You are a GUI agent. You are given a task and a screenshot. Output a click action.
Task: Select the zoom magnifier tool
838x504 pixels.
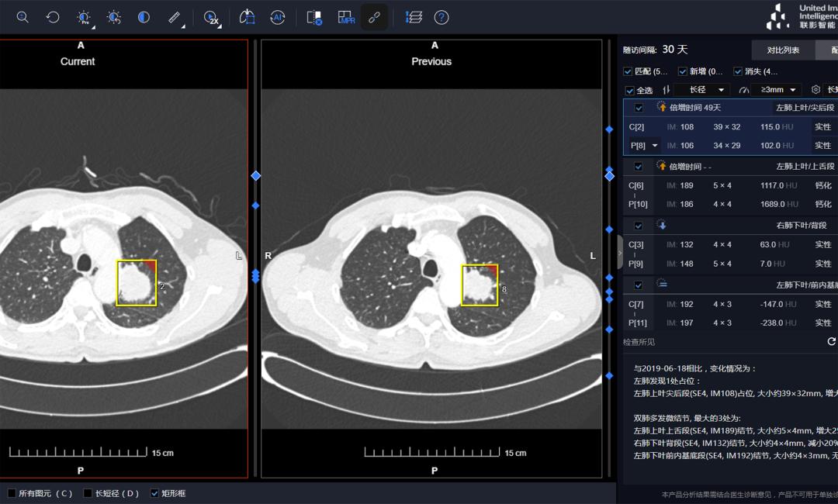[23, 17]
